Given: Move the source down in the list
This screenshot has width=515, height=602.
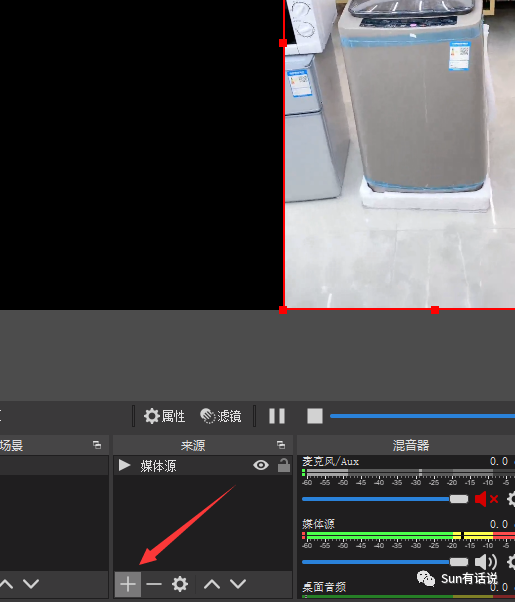Looking at the screenshot, I should click(238, 584).
